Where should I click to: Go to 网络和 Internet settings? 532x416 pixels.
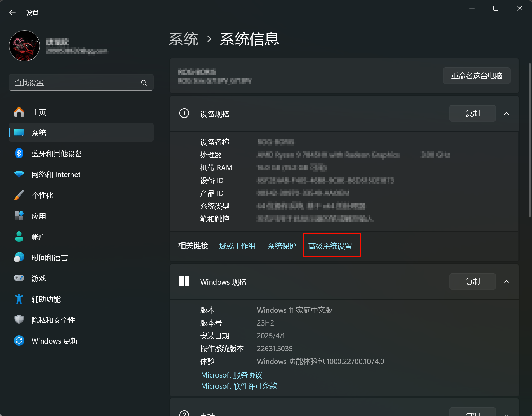81,174
